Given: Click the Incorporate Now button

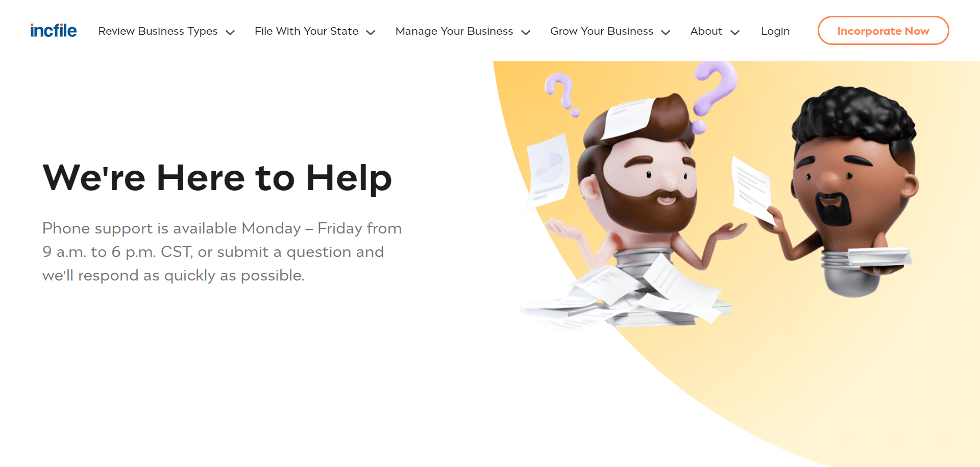Looking at the screenshot, I should (x=883, y=31).
